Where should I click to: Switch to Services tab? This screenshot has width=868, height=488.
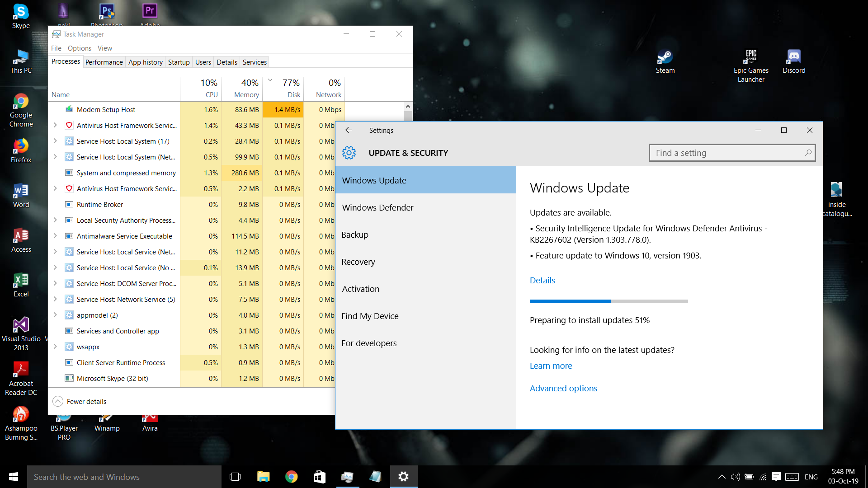[x=255, y=62]
